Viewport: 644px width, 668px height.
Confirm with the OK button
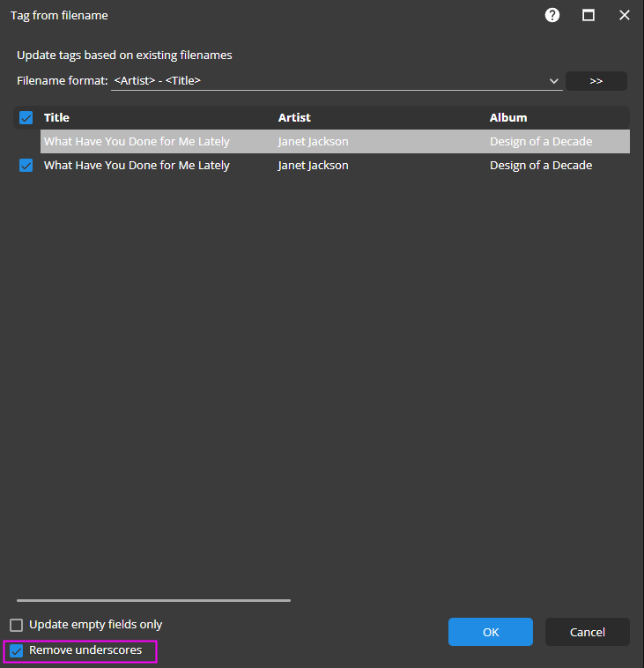[x=490, y=632]
